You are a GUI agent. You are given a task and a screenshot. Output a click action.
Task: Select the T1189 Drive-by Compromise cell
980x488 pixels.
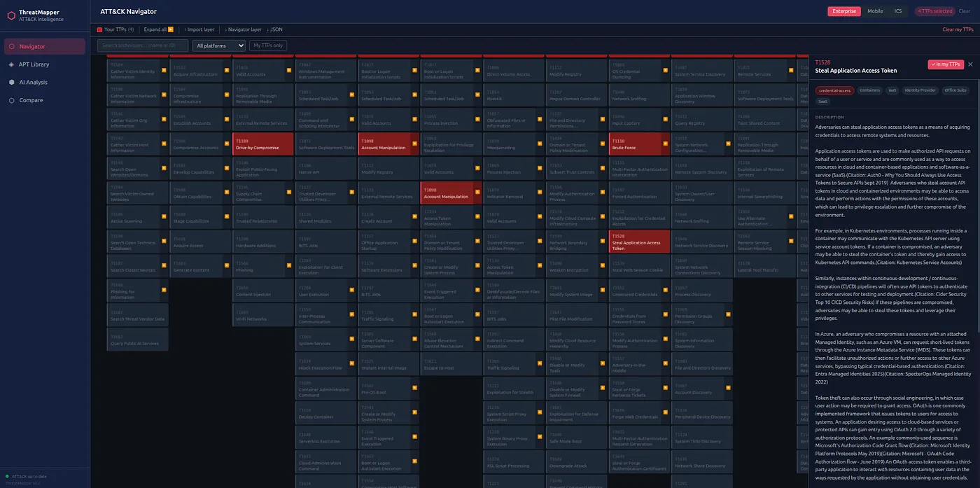click(263, 144)
